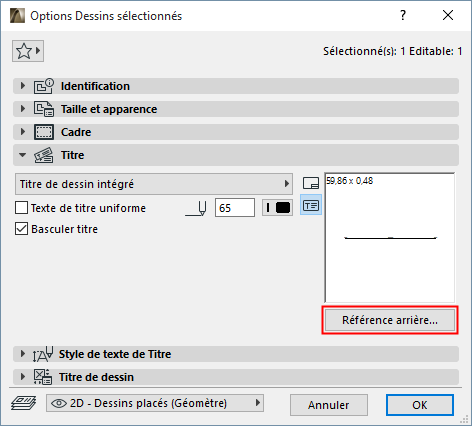Click the help question mark button
This screenshot has height=426, width=472.
(403, 15)
